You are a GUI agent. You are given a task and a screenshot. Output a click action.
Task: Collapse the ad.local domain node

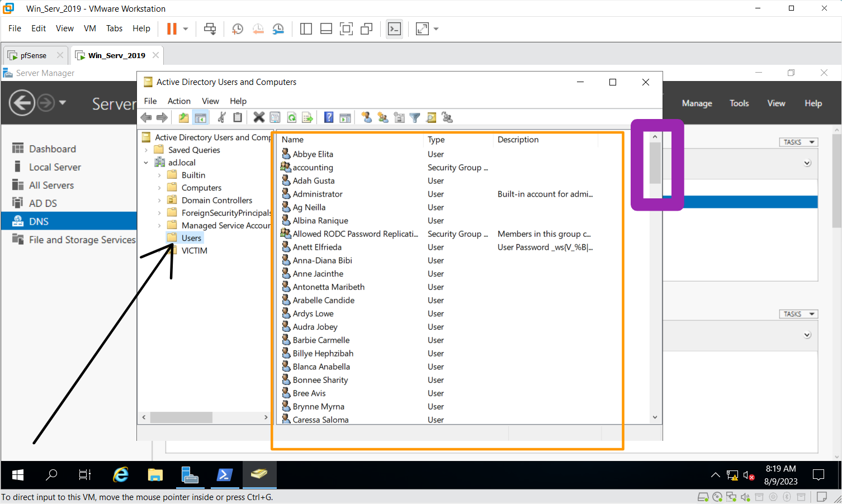pos(146,163)
